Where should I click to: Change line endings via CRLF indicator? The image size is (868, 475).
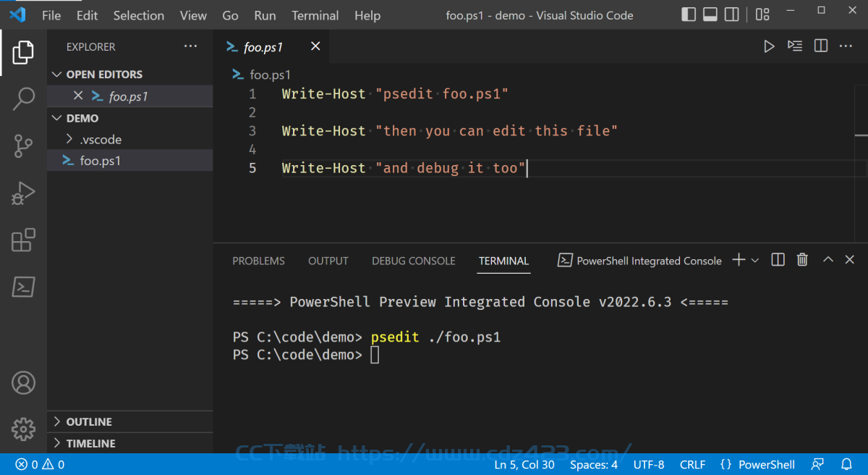coord(692,465)
